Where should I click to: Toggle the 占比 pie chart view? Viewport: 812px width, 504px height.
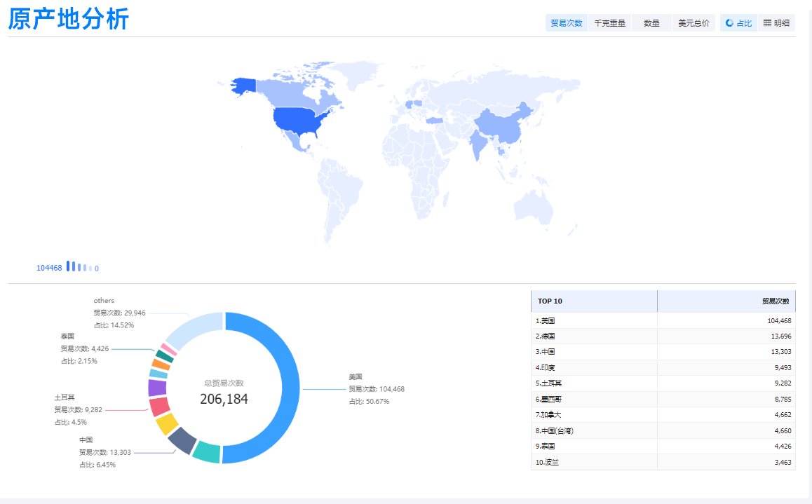738,23
